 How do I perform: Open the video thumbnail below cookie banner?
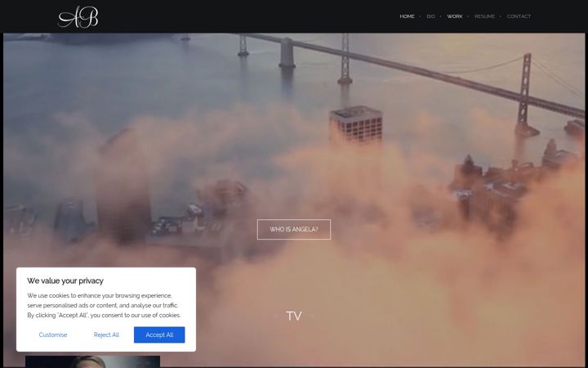click(92, 361)
